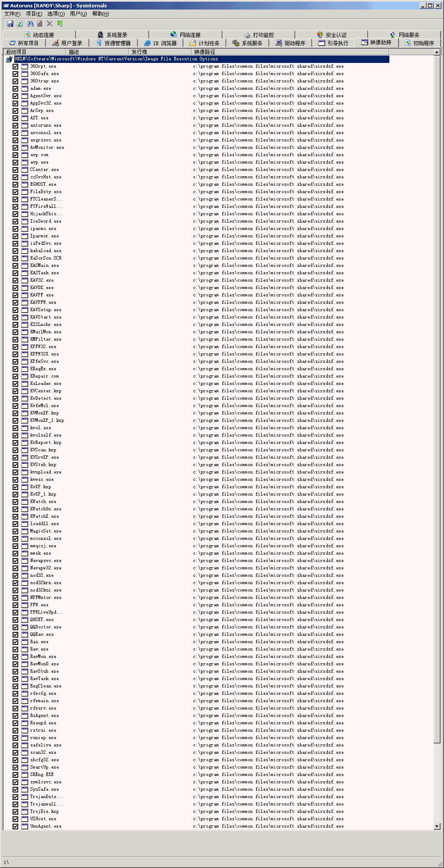Click the Save icon in toolbar
This screenshot has height=868, width=444.
(10, 24)
